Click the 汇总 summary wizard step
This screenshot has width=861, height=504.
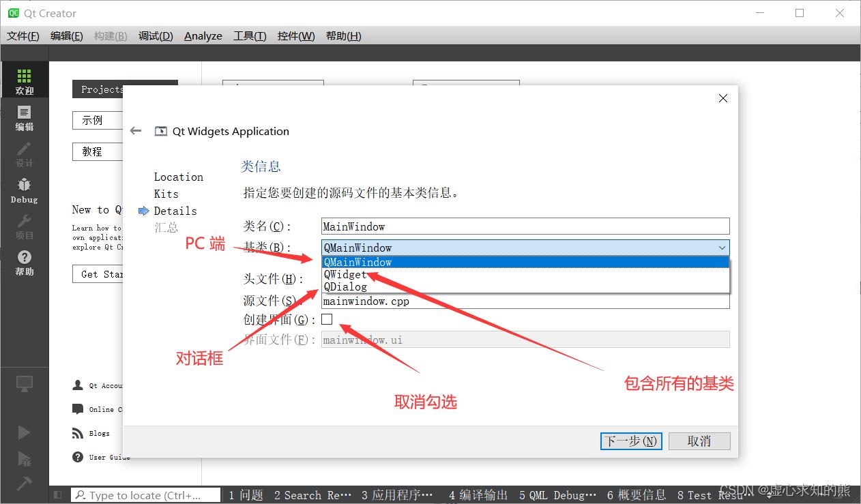(x=166, y=227)
